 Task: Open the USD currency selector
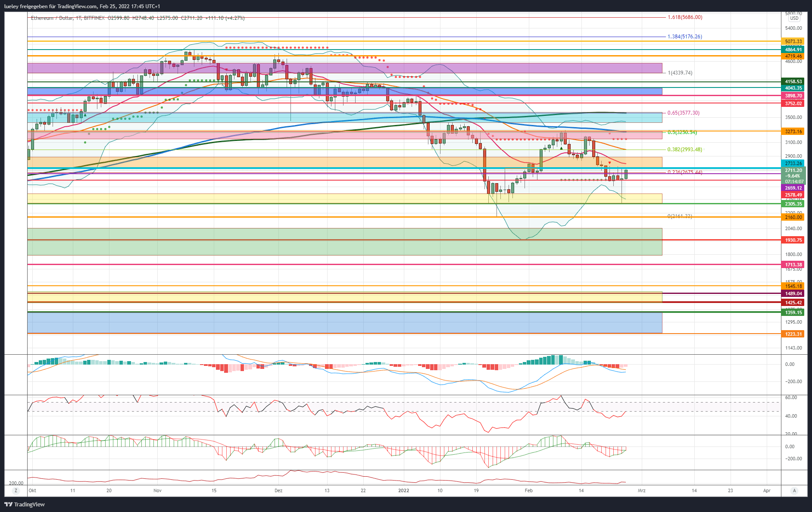[794, 18]
